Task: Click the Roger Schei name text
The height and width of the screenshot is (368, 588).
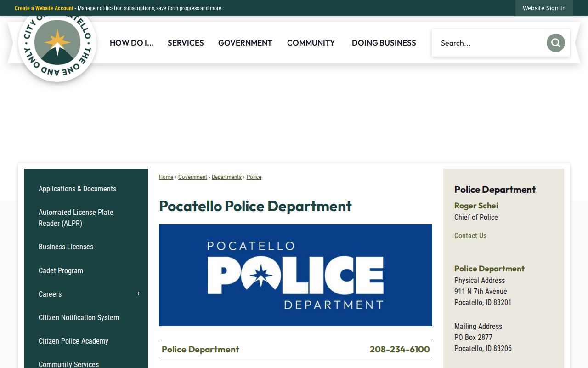Action: point(476,205)
